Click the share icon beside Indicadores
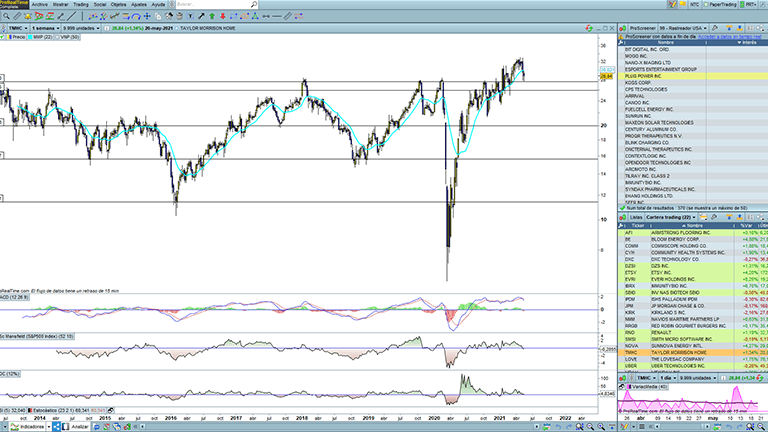Screen dimensions: 768x432 point(56,427)
